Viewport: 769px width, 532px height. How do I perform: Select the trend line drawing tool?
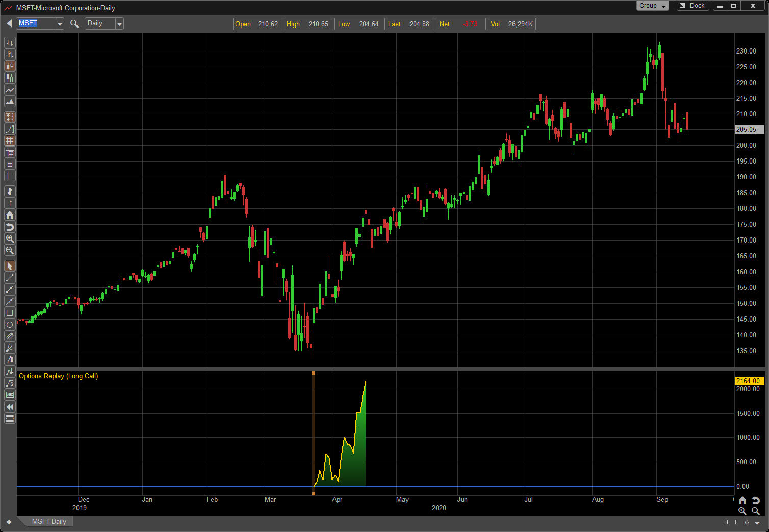[x=10, y=278]
